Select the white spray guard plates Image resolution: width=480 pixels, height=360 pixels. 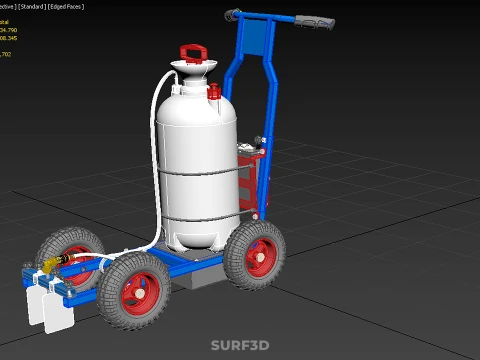pos(50,308)
